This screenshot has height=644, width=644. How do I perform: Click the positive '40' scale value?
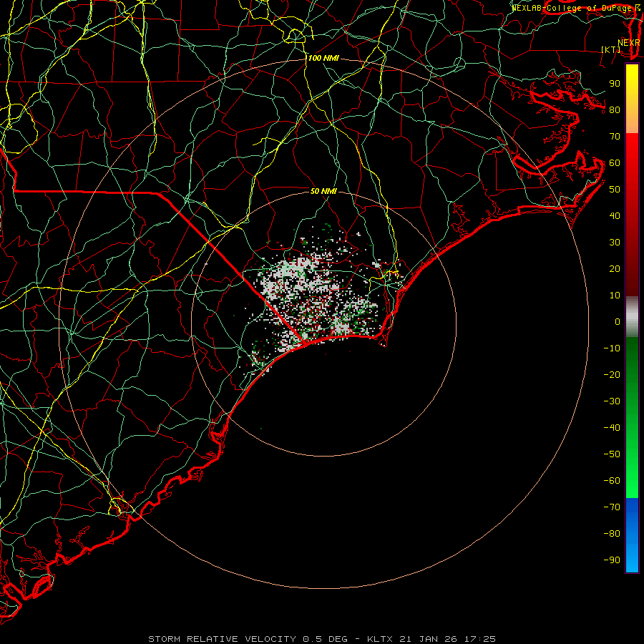[615, 216]
